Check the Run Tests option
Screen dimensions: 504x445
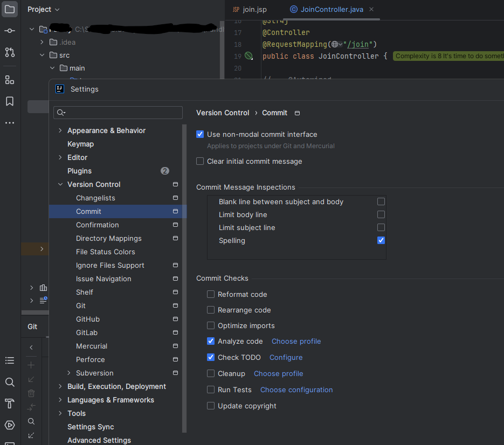point(211,390)
